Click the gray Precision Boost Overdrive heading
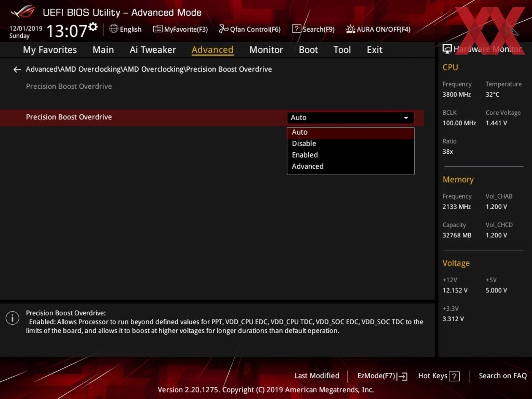Screen dimensions: 532x399 click(x=69, y=86)
